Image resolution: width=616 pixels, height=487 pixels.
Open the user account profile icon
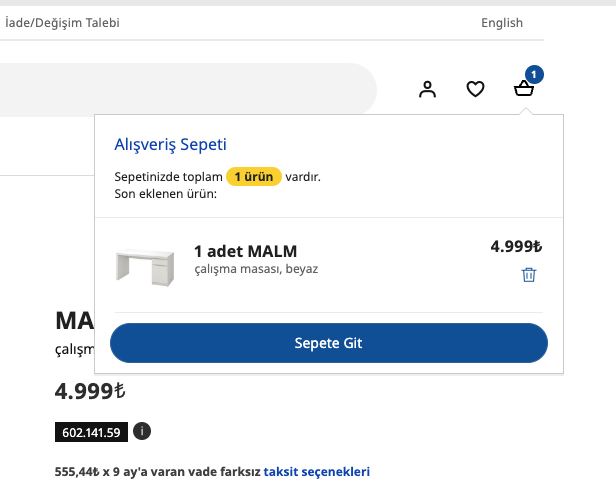428,90
